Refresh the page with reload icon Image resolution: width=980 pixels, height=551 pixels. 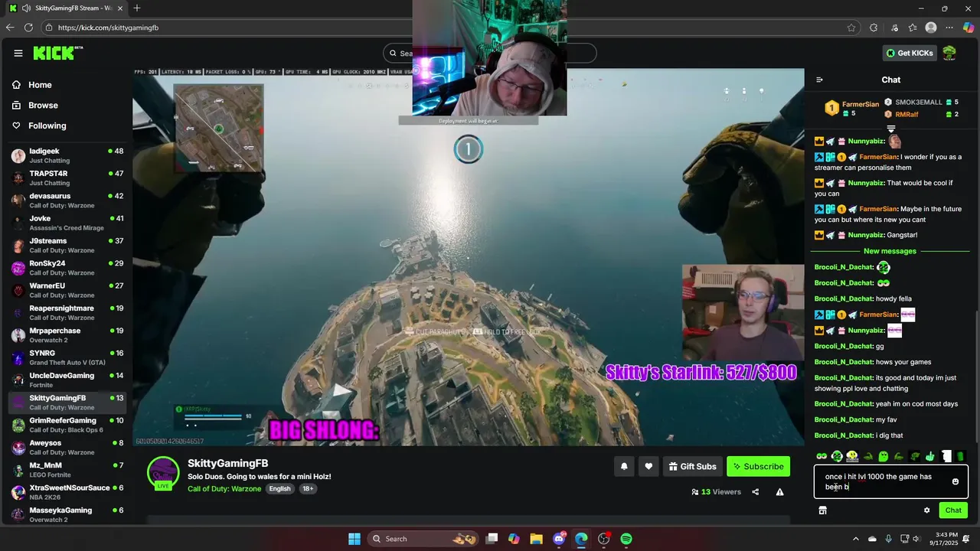click(x=28, y=28)
